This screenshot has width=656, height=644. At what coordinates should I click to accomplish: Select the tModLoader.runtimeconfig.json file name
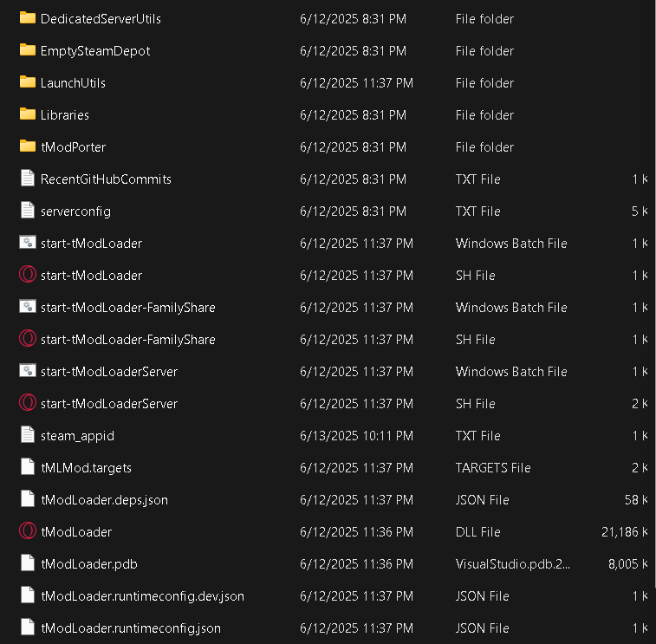point(131,628)
